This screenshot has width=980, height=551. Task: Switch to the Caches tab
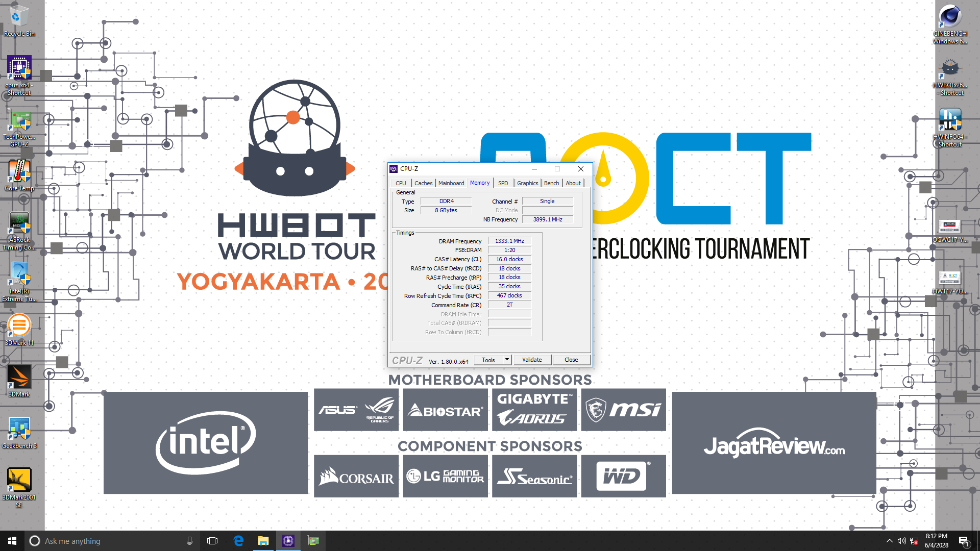[423, 183]
